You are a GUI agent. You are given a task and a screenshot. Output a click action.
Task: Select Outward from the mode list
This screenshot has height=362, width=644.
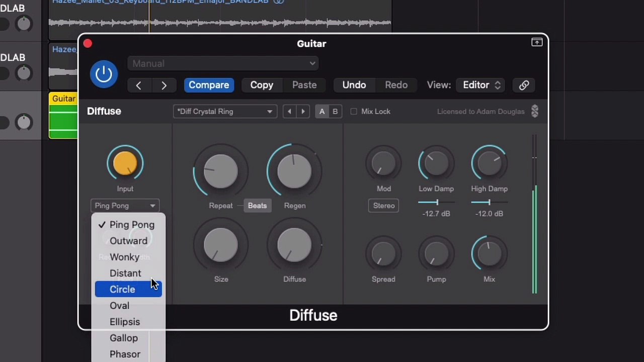click(128, 241)
